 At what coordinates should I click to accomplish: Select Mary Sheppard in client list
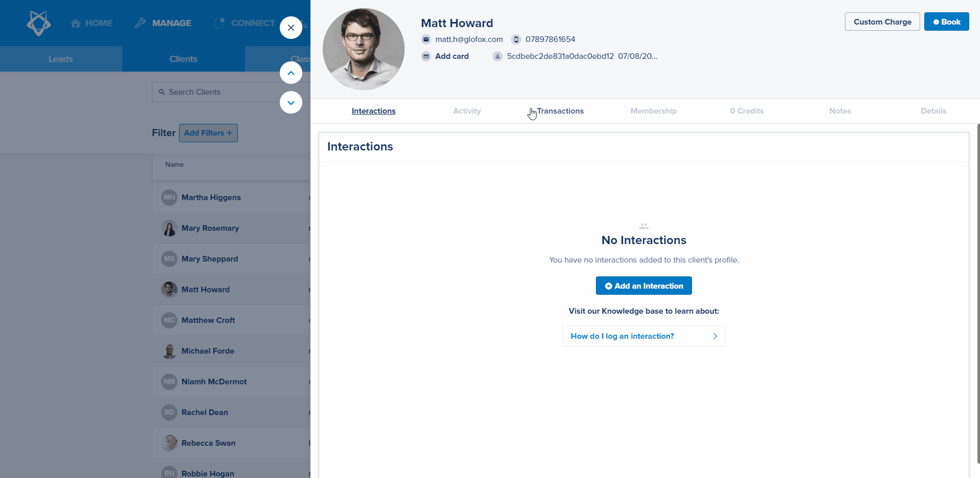point(210,259)
